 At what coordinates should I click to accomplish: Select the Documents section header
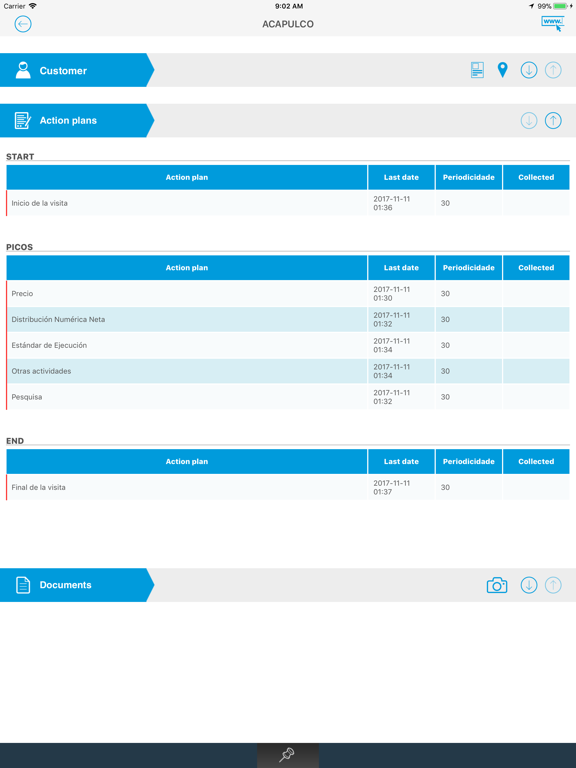77,585
